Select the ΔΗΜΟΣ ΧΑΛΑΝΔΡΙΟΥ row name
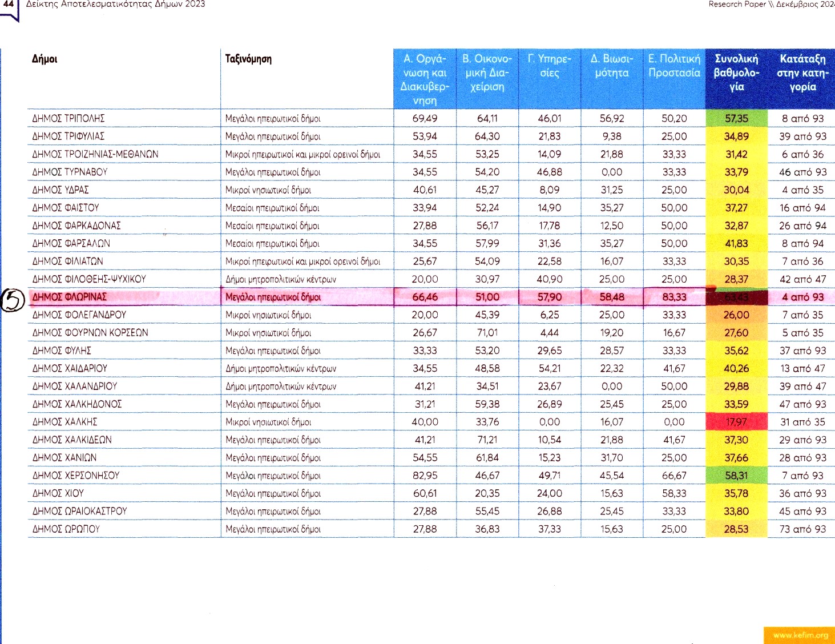Viewport: 835px width, 644px height. 75,386
